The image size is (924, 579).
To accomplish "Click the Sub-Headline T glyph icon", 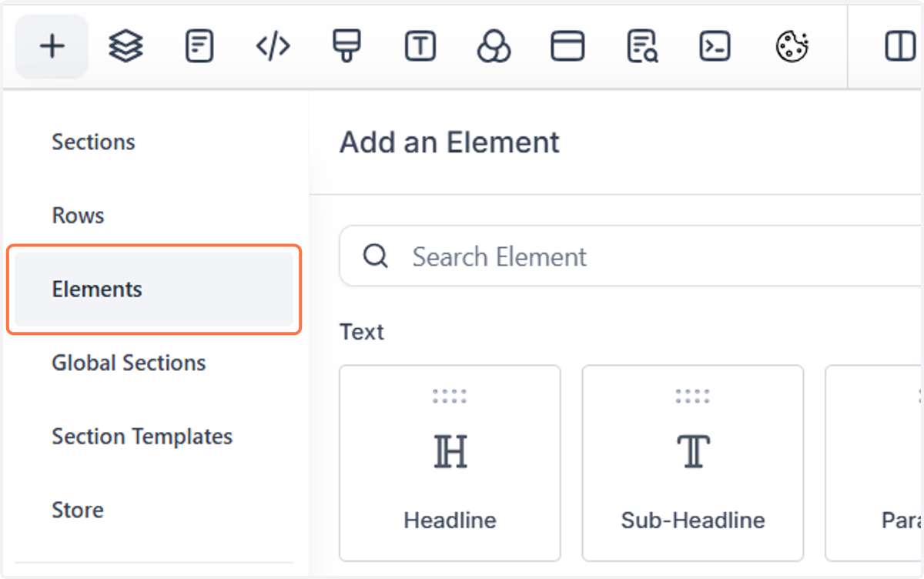I will point(693,451).
